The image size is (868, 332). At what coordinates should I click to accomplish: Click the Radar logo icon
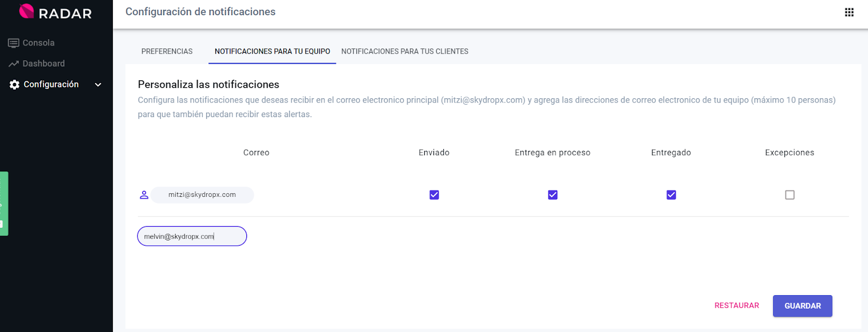pos(27,11)
